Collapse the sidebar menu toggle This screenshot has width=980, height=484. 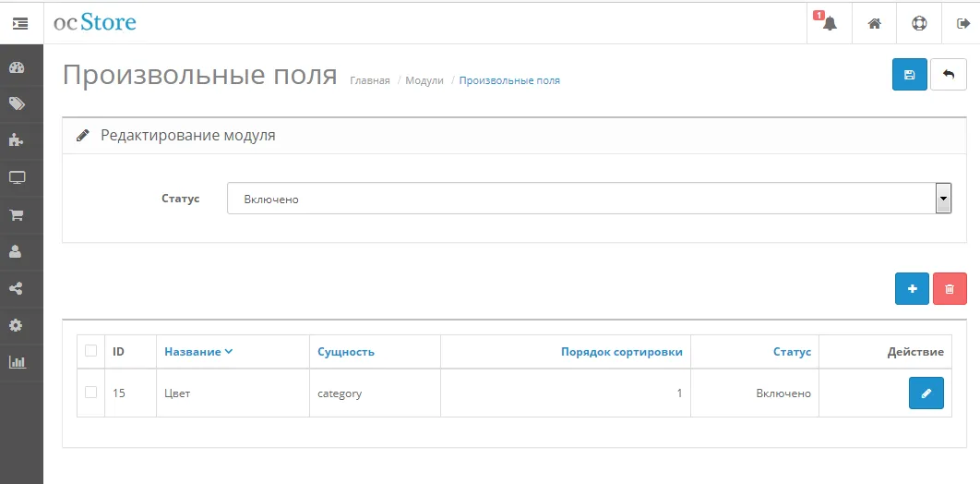coord(20,23)
